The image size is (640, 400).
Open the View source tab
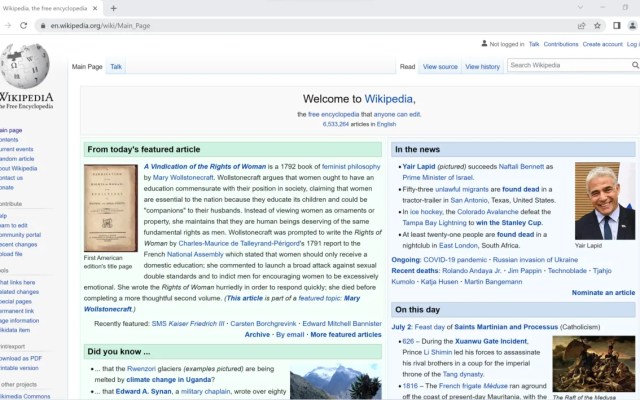[x=440, y=67]
